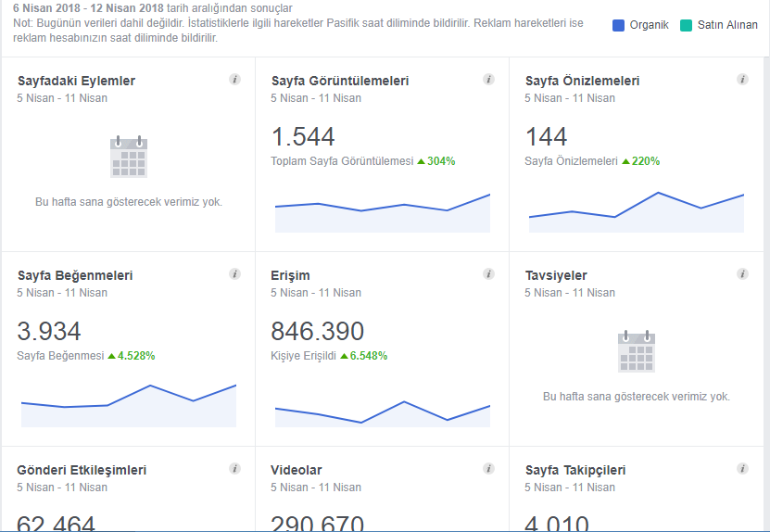Click info icon on Erişim card
The width and height of the screenshot is (770, 532).
click(488, 273)
